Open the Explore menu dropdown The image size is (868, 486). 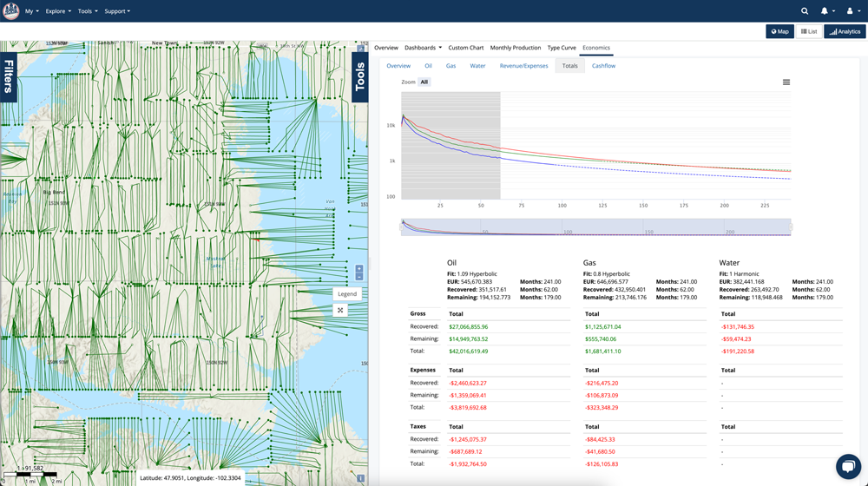pyautogui.click(x=58, y=11)
